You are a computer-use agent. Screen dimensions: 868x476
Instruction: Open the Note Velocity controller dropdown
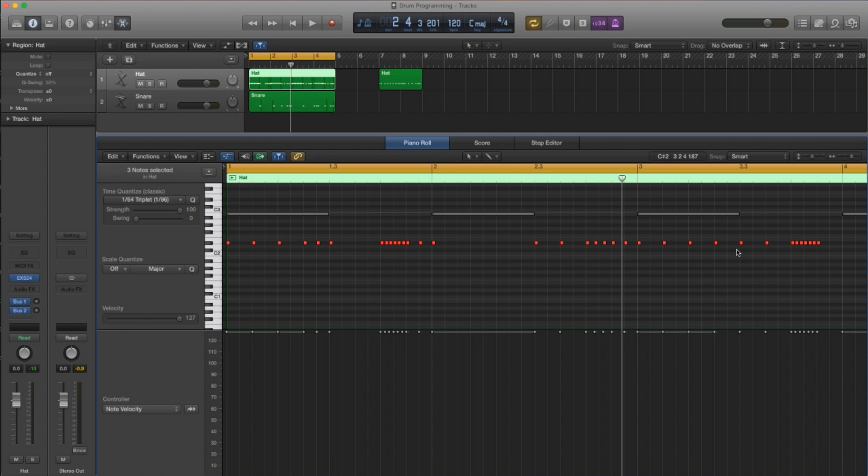[x=141, y=409]
